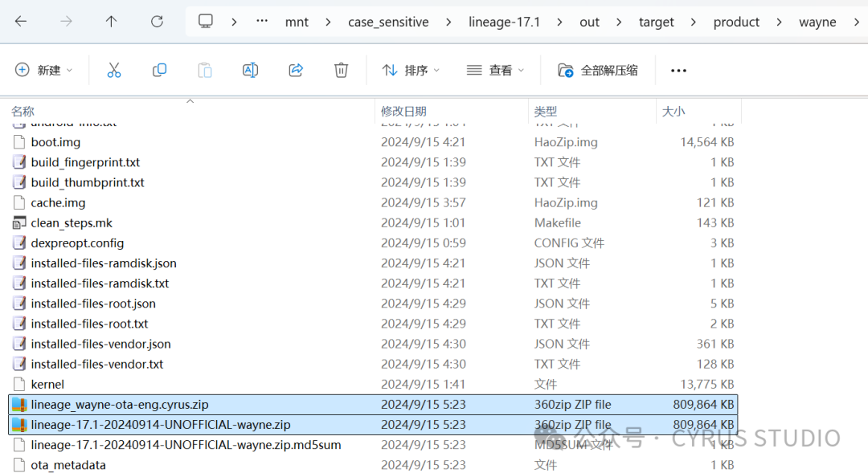Sort by 类型 (Type) column header
868x473 pixels.
click(545, 111)
